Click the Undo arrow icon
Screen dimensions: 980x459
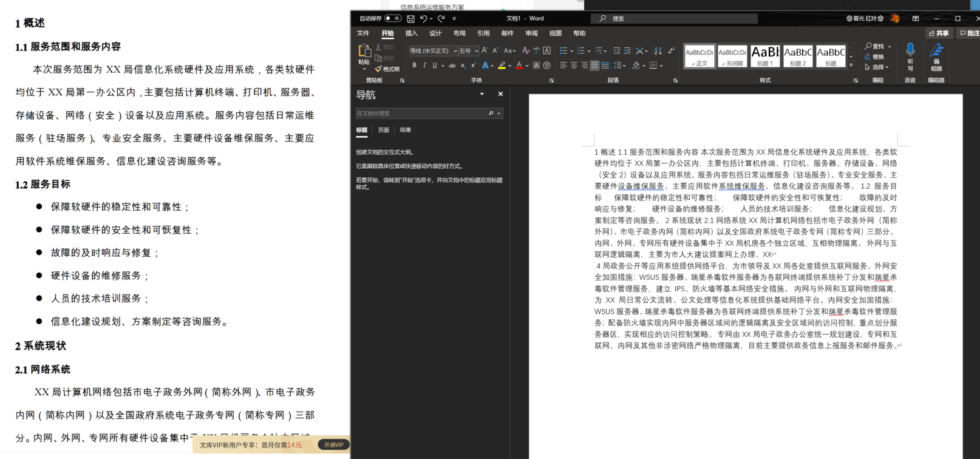[423, 19]
